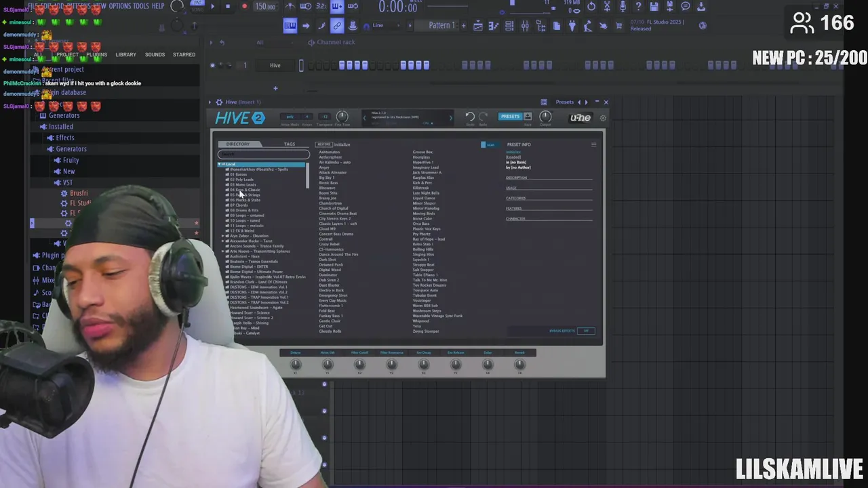This screenshot has height=488, width=868.
Task: Click the export download icon
Action: pos(701,7)
